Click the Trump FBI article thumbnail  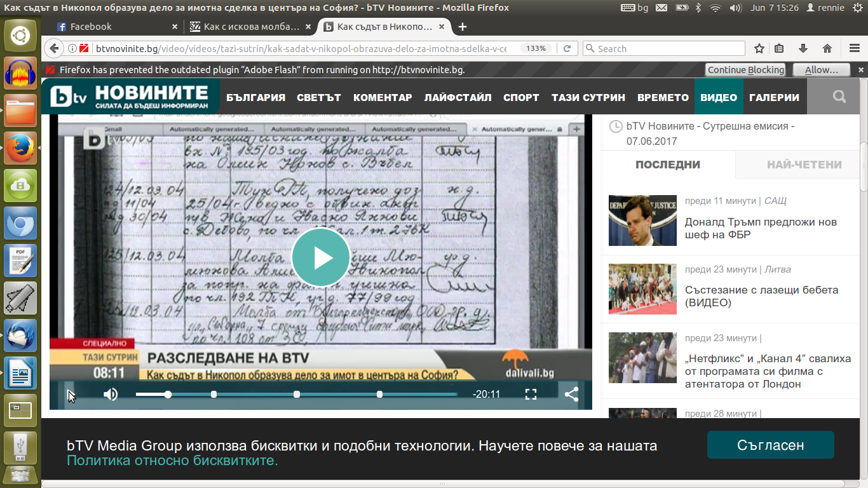click(x=642, y=220)
